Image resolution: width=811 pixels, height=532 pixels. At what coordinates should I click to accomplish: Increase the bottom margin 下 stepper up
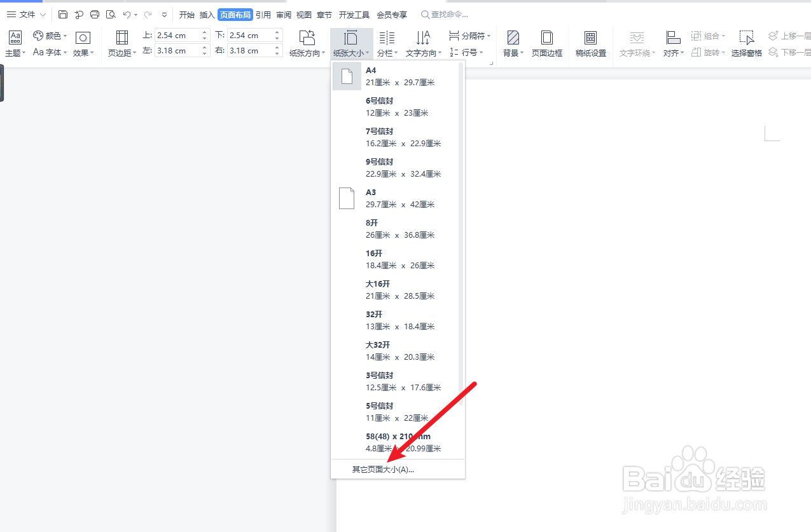[277, 32]
